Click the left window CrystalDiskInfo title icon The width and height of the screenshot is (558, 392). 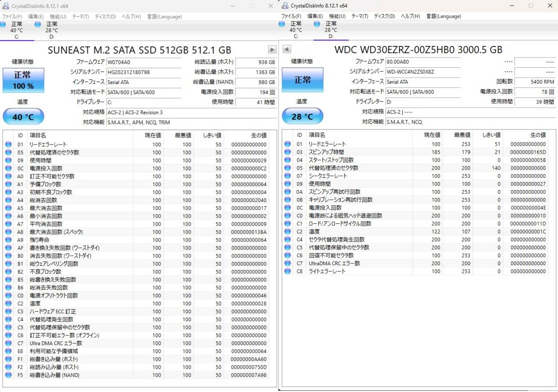tap(5, 6)
